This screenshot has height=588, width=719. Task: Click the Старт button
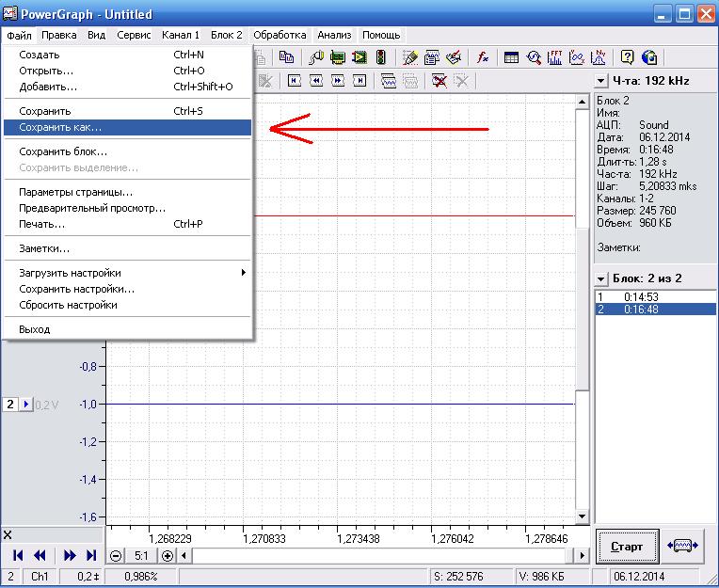coord(627,547)
